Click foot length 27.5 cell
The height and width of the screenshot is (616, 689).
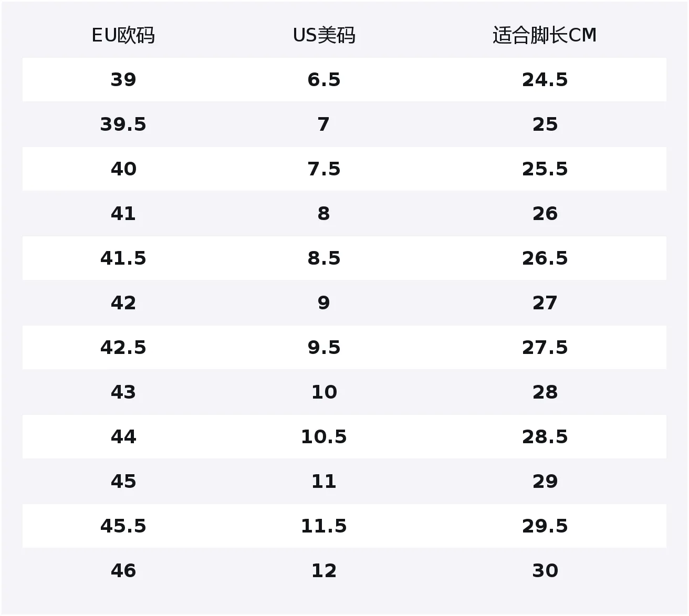coord(545,348)
